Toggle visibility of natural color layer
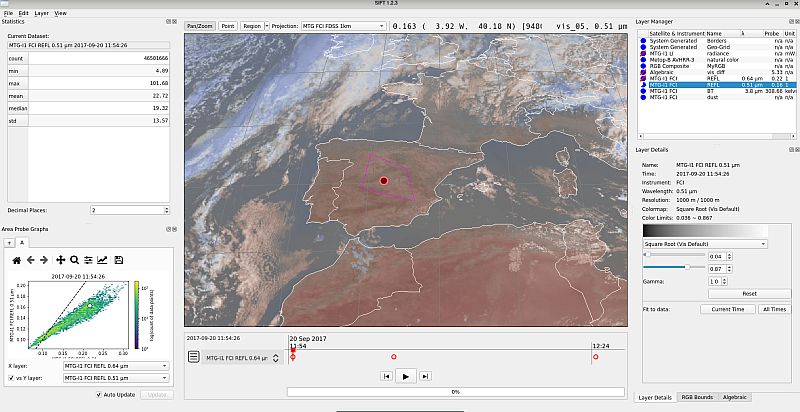 click(643, 60)
